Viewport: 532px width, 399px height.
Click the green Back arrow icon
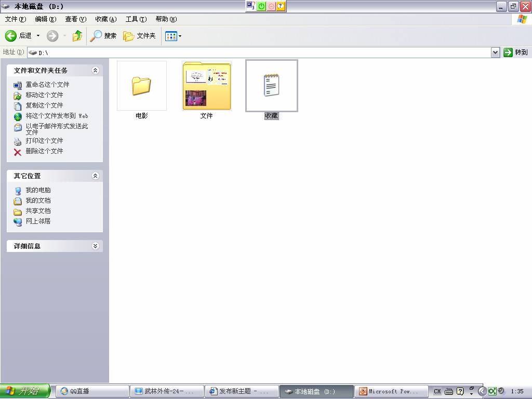tap(11, 36)
